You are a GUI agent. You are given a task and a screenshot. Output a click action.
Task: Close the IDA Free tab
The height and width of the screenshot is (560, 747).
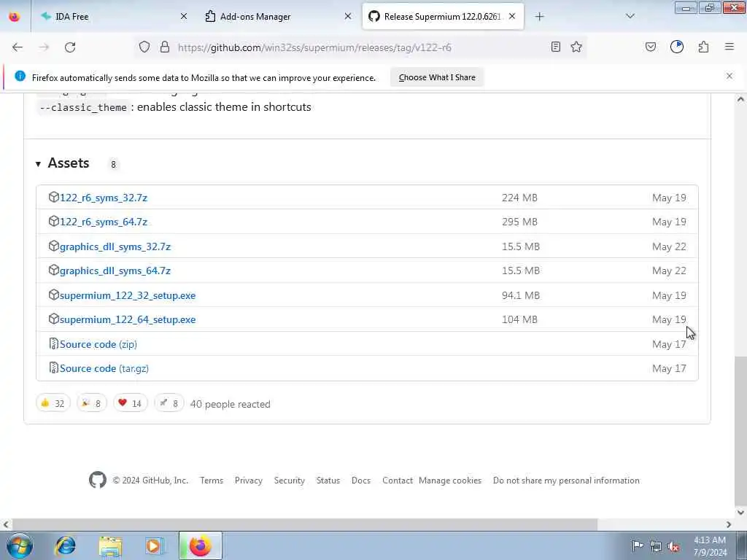[184, 17]
